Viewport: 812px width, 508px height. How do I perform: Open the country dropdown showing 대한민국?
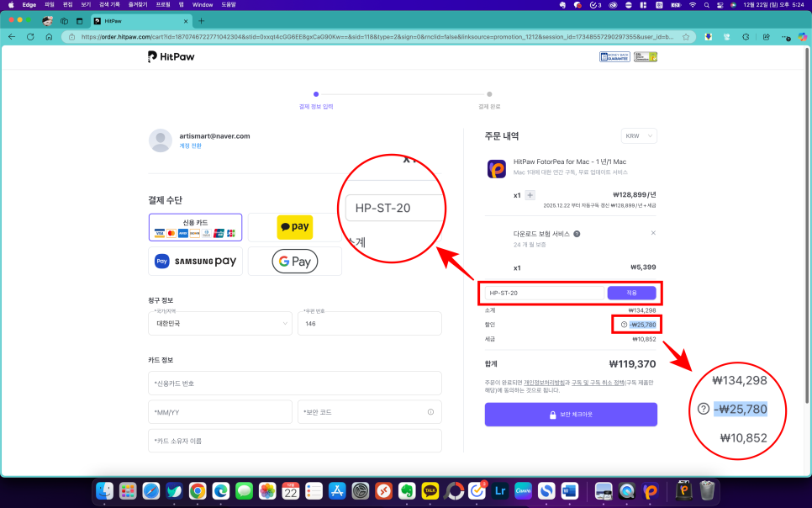(220, 324)
